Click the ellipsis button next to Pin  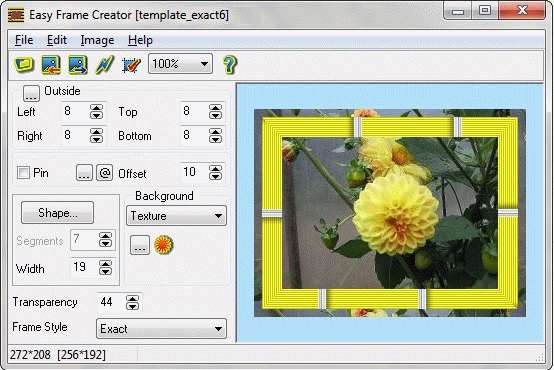point(84,173)
